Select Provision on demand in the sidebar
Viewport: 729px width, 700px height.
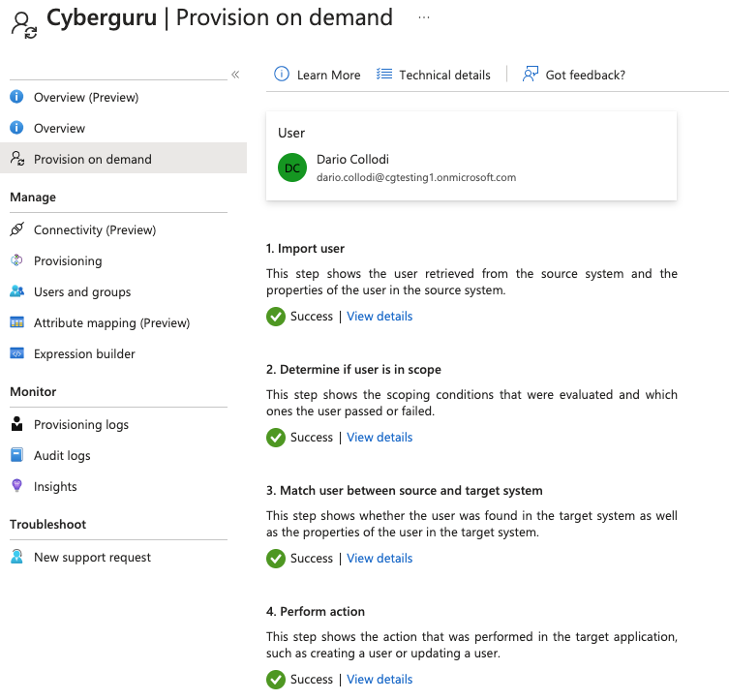[123, 159]
